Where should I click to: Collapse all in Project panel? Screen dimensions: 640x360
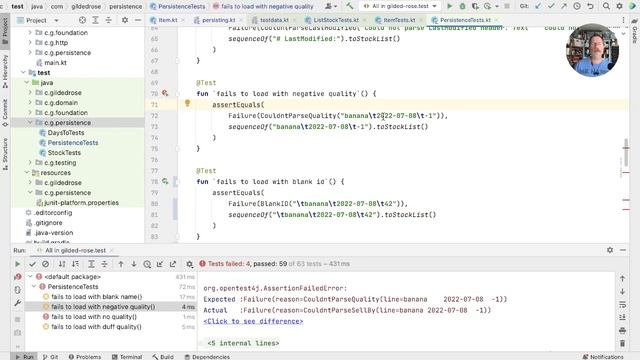pos(108,20)
